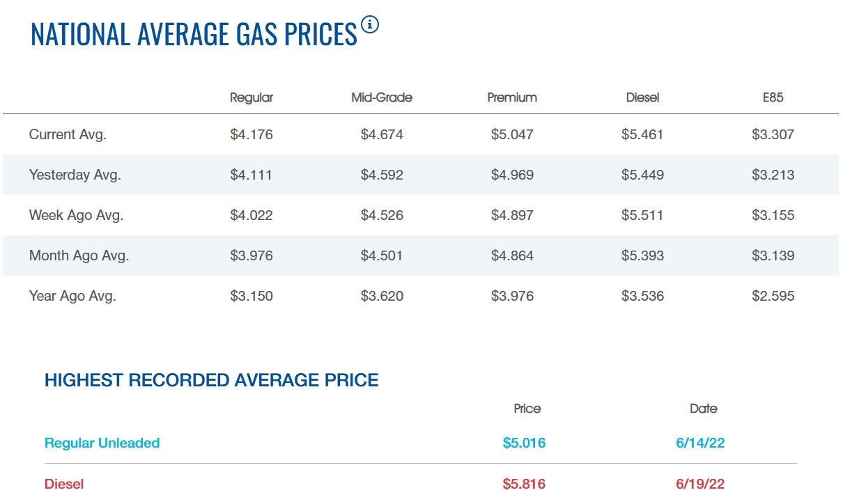843x504 pixels.
Task: Click the Week Ago Avg. row label
Action: [x=76, y=216]
